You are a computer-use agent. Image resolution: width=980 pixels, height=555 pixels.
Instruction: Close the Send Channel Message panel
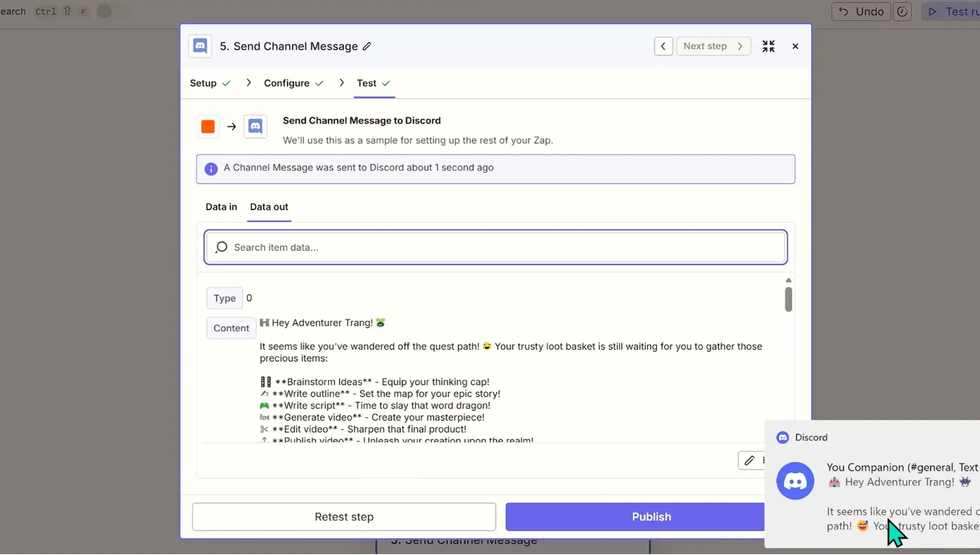click(795, 46)
